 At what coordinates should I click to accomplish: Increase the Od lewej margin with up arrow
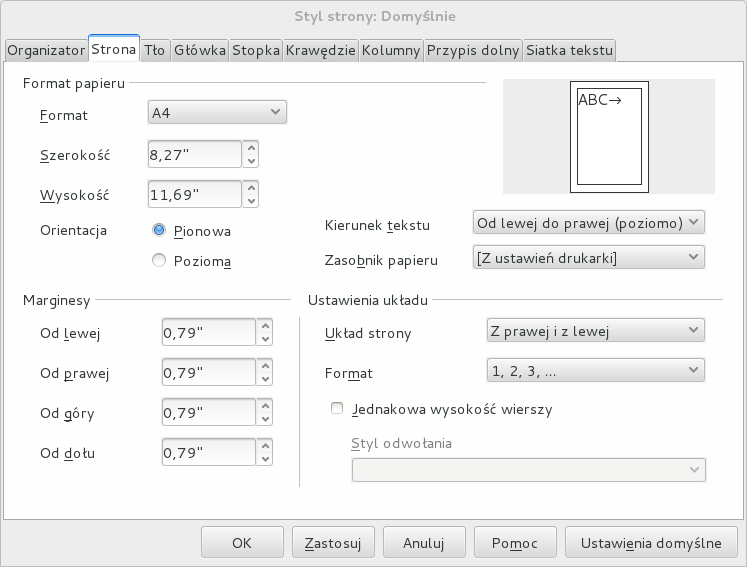point(265,325)
